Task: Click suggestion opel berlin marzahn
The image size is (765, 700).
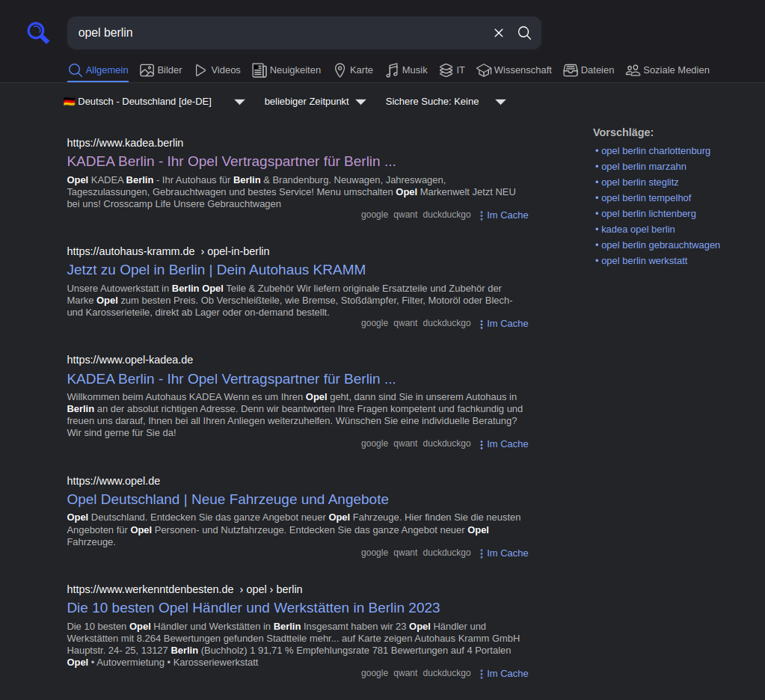Action: (644, 167)
